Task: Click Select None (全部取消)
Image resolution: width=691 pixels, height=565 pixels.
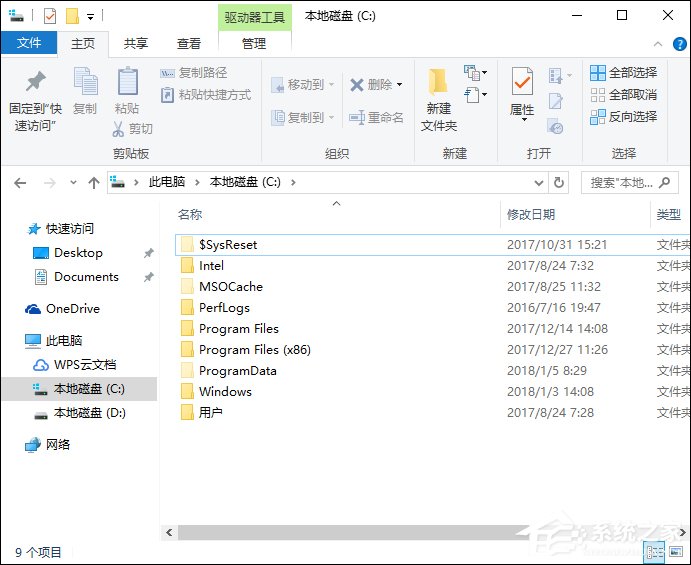Action: pos(624,95)
